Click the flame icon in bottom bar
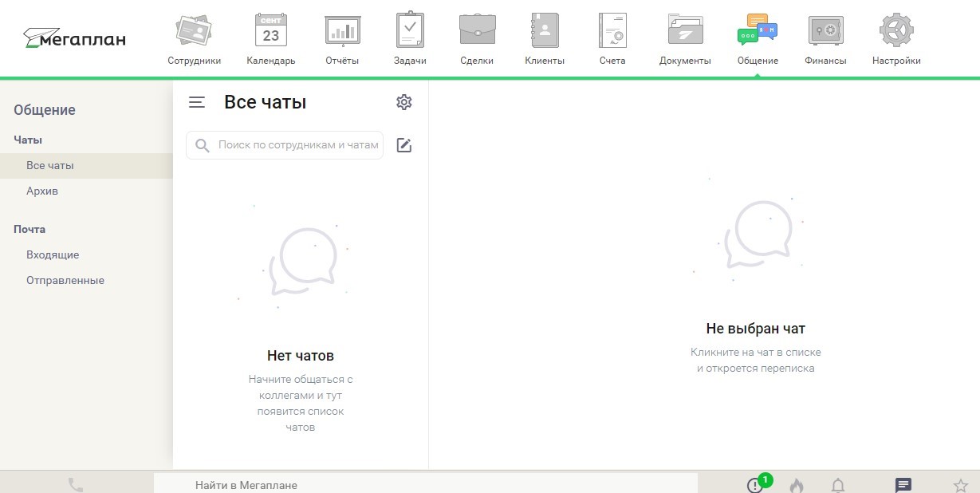 coord(797,485)
